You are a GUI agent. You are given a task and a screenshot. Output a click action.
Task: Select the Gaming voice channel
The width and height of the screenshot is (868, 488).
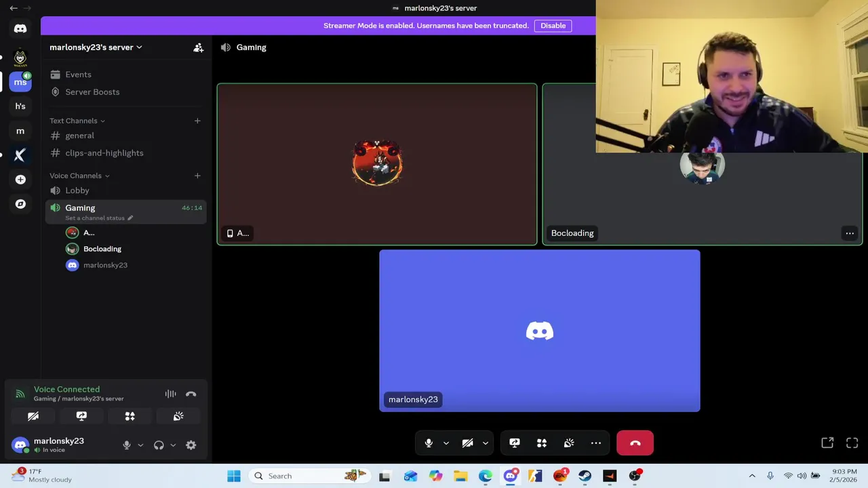tap(125, 211)
